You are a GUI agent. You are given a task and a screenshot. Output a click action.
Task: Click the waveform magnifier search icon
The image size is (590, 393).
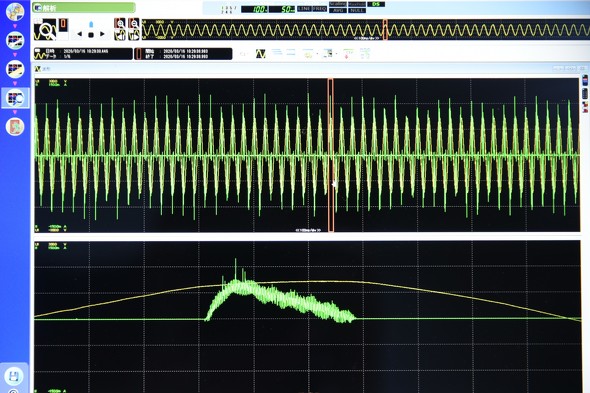[x=45, y=29]
